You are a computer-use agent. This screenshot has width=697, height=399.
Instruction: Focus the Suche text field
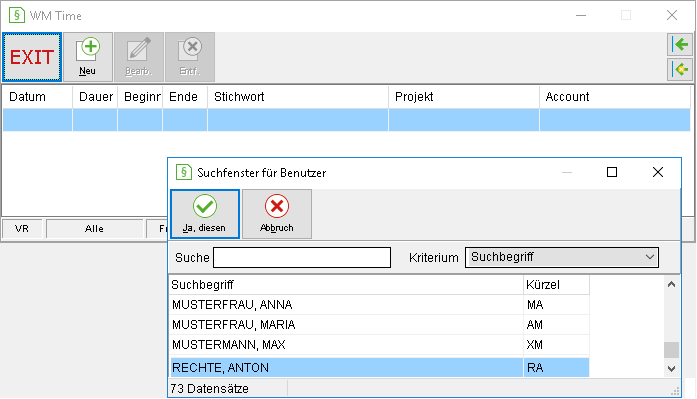(x=302, y=258)
